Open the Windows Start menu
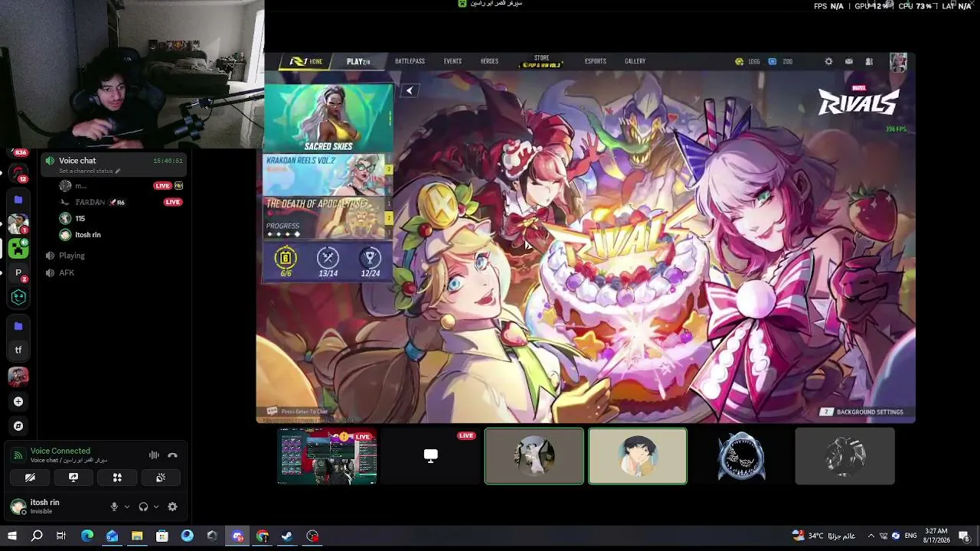 12,536
